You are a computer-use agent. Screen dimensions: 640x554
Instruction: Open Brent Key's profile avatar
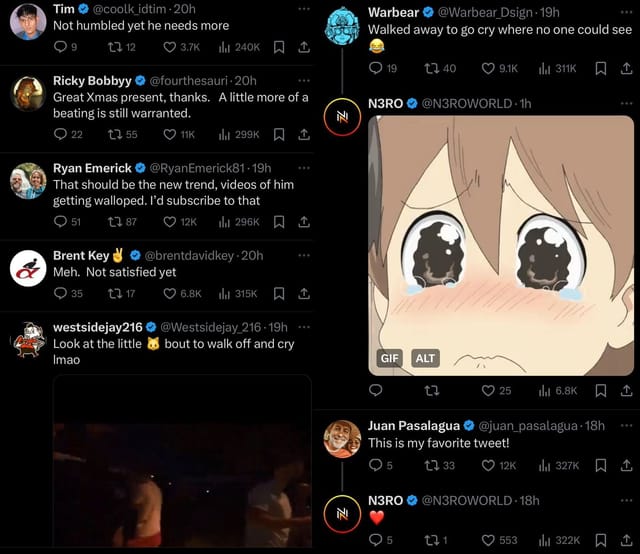pos(27,268)
